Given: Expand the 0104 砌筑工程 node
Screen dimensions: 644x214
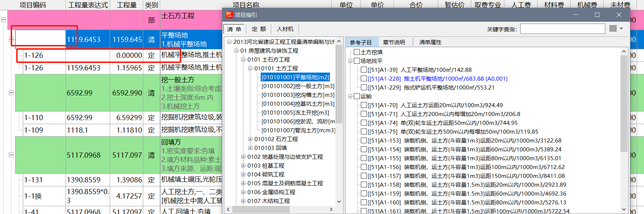Looking at the screenshot, I should tap(243, 175).
